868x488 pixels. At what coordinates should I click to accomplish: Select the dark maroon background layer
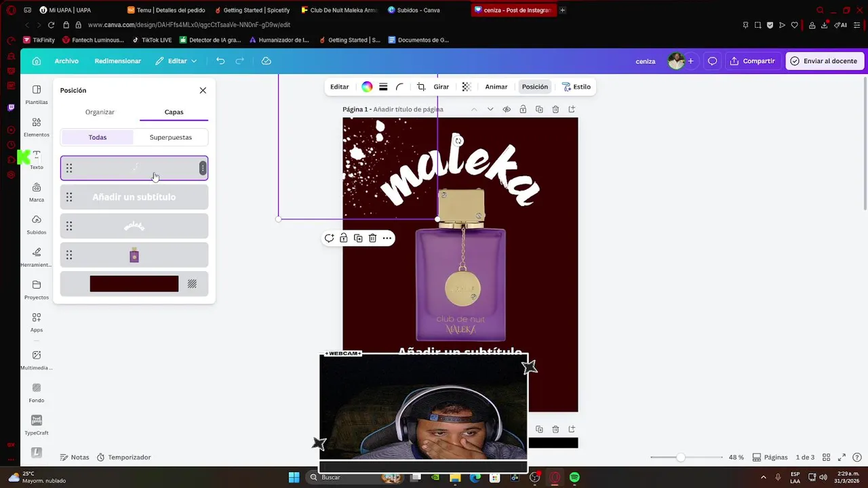[134, 284]
